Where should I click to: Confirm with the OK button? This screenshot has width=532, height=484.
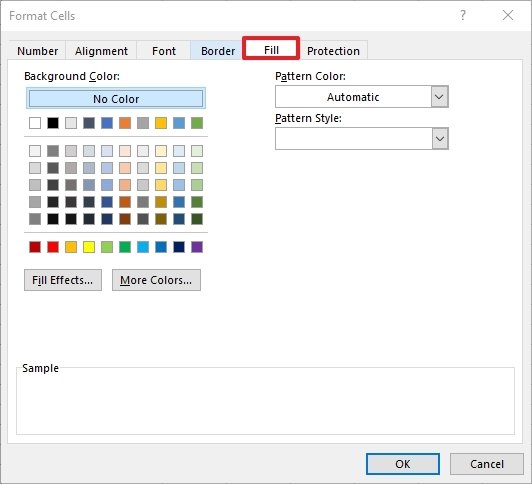pyautogui.click(x=403, y=464)
